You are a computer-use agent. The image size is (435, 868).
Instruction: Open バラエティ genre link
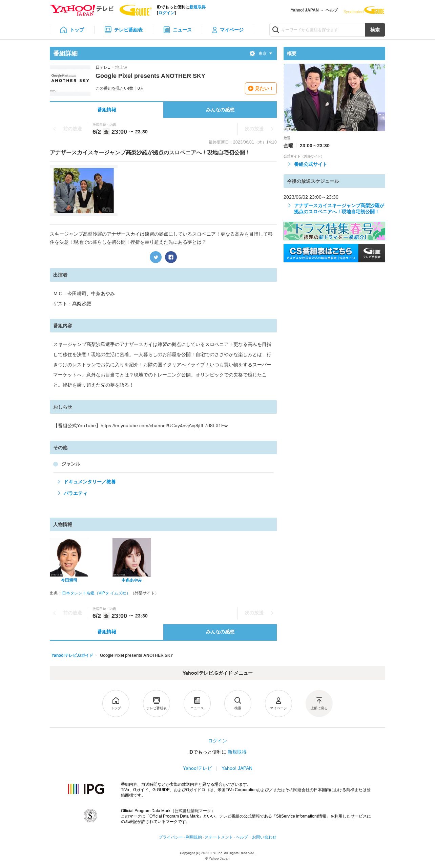[x=75, y=493]
